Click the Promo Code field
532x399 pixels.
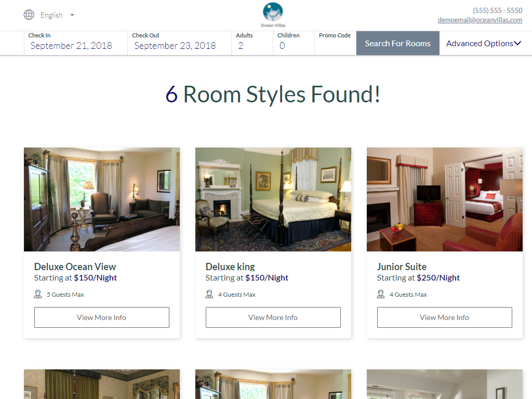336,43
